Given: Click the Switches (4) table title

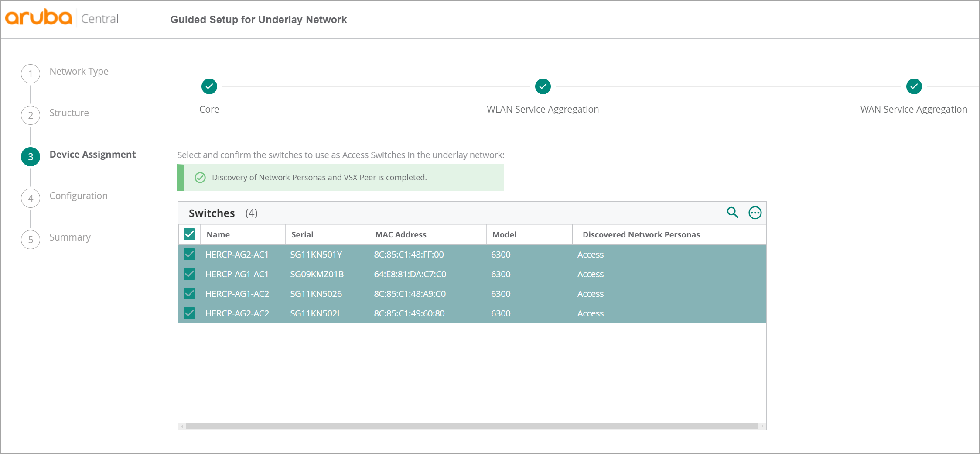Looking at the screenshot, I should coord(223,213).
